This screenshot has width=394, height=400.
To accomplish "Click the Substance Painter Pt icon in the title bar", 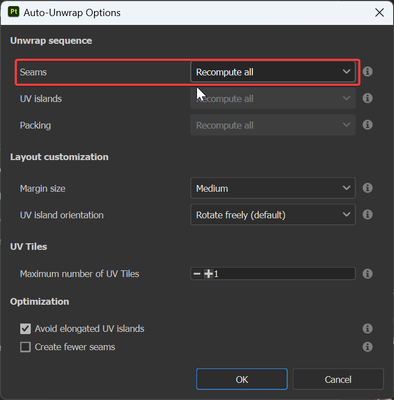I will click(x=13, y=12).
